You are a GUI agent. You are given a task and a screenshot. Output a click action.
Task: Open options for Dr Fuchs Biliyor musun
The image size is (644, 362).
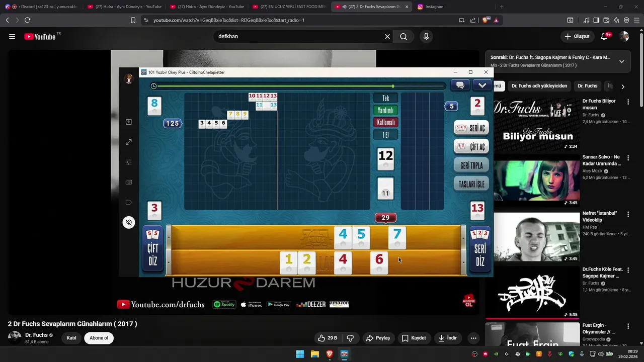pos(628,102)
